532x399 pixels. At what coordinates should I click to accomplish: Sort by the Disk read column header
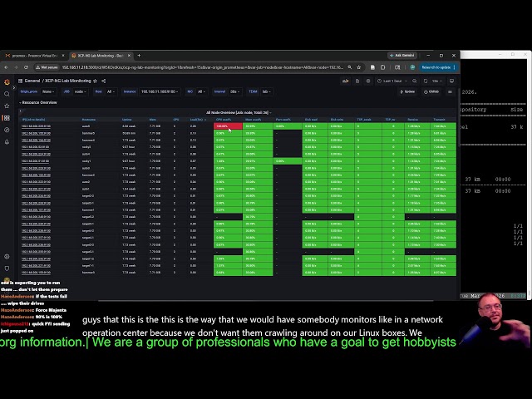[311, 120]
